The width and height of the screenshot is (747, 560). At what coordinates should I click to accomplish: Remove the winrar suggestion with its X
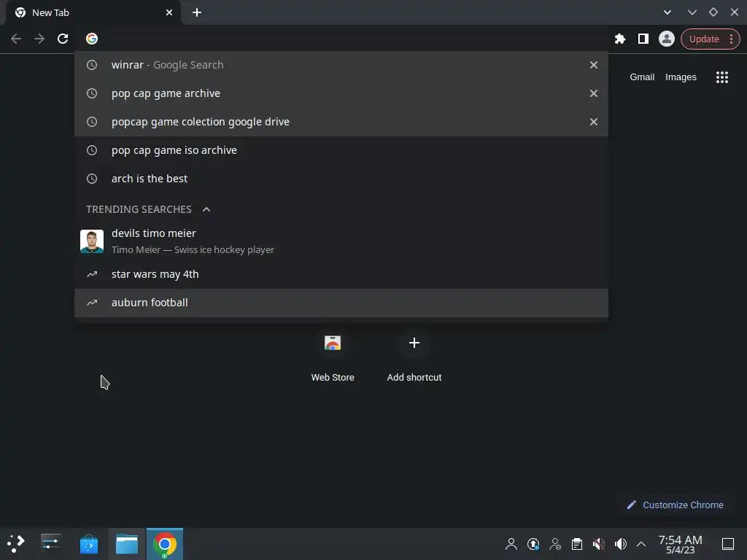(x=594, y=65)
